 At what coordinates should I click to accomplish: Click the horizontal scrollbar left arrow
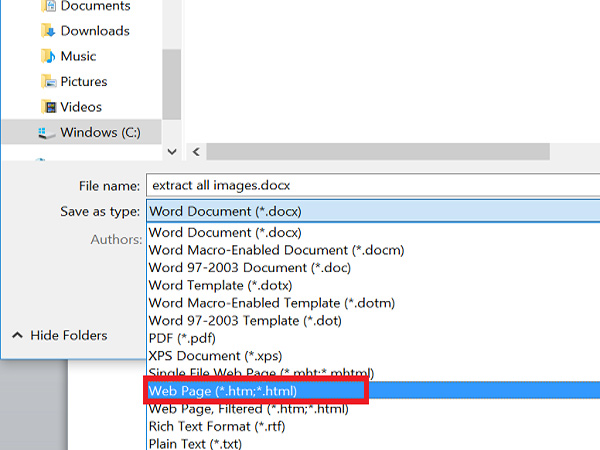click(196, 152)
